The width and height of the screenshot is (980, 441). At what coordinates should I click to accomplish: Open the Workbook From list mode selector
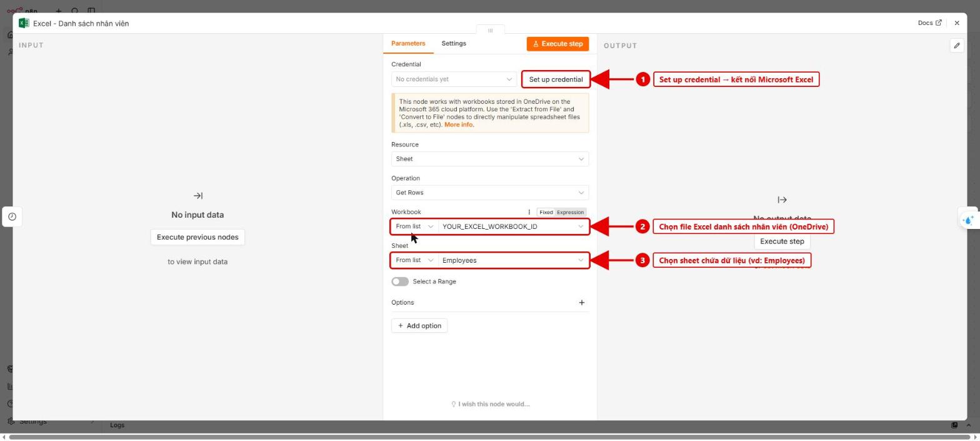click(414, 226)
